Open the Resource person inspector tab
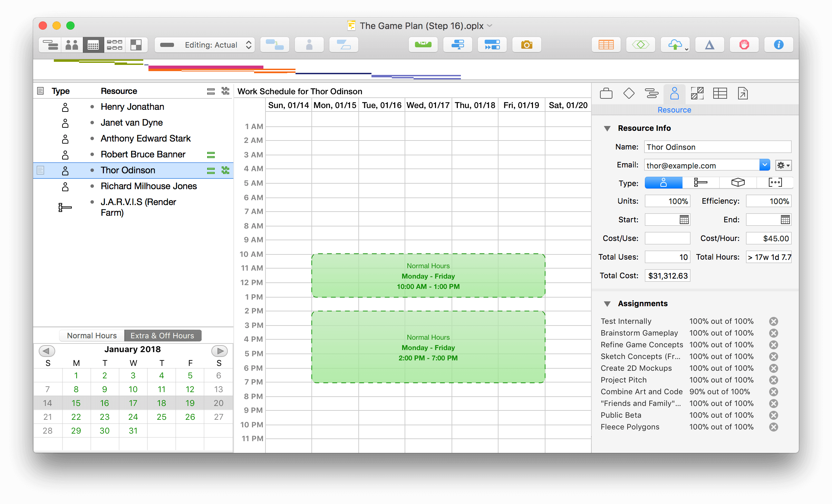Image resolution: width=832 pixels, height=504 pixels. [x=675, y=94]
